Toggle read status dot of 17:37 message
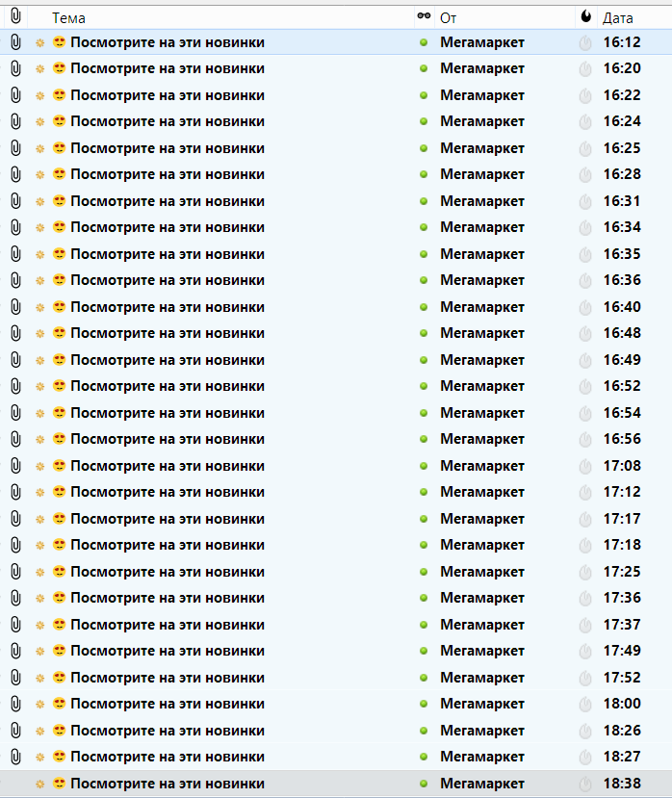672x798 pixels. (x=423, y=625)
